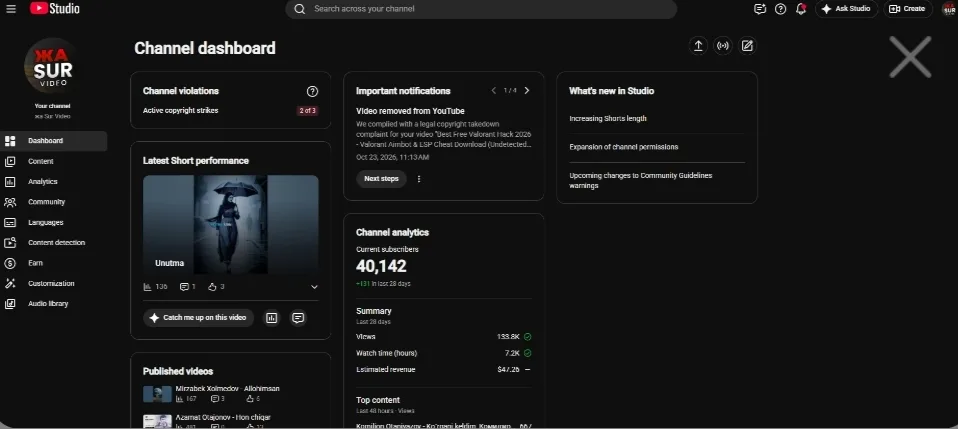Screen dimensions: 958x429
Task: Open Content in the sidebar
Action: 54,161
